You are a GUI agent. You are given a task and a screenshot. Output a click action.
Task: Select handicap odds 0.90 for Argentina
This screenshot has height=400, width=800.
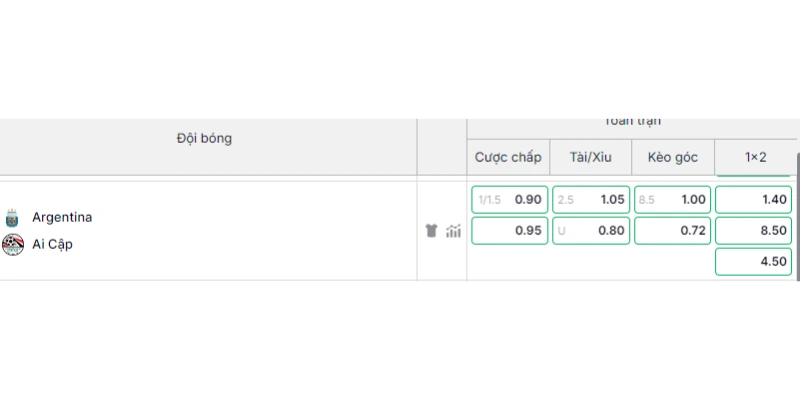[510, 199]
